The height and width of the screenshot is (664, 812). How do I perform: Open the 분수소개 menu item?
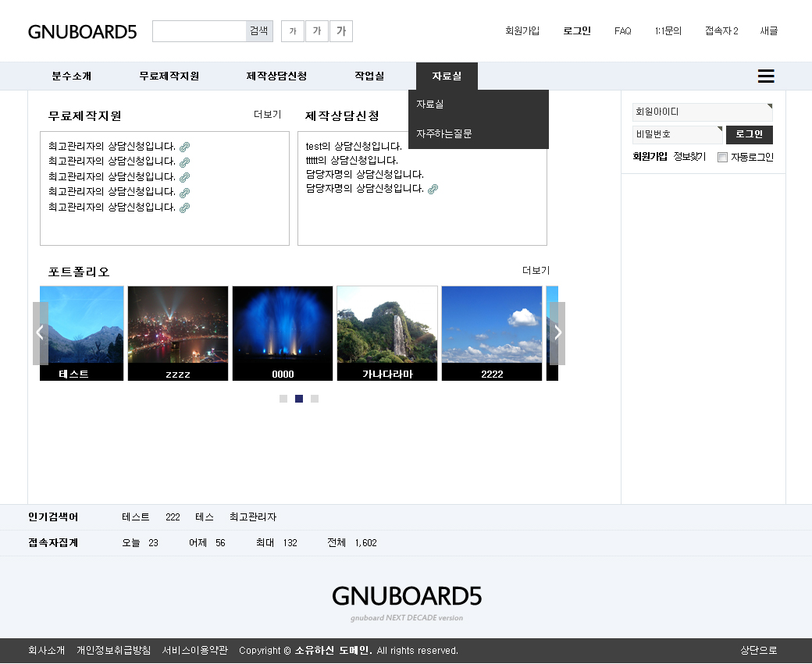[x=72, y=76]
